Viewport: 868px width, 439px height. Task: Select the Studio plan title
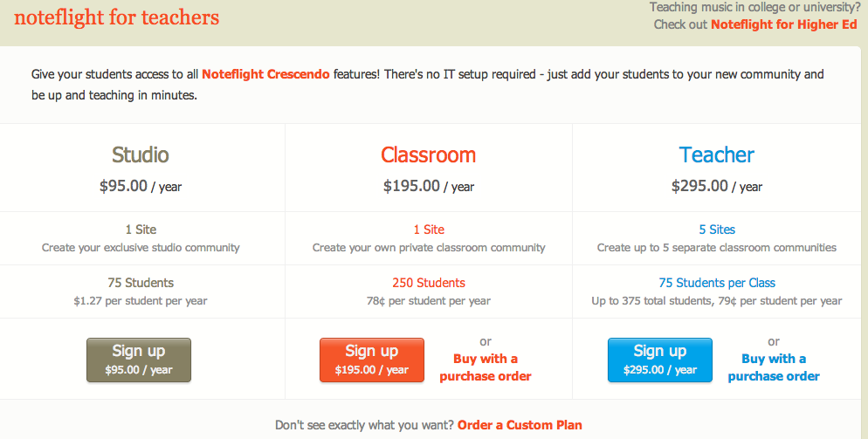(x=141, y=155)
